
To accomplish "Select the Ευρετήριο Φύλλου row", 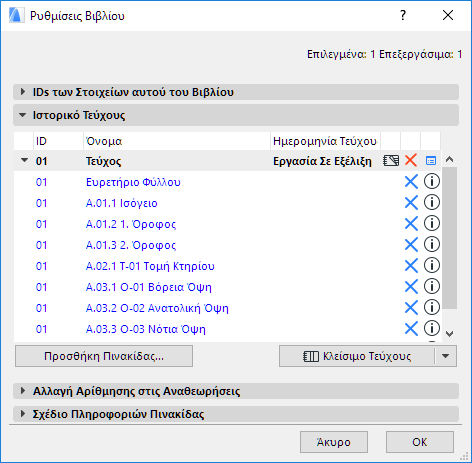I will [228, 182].
